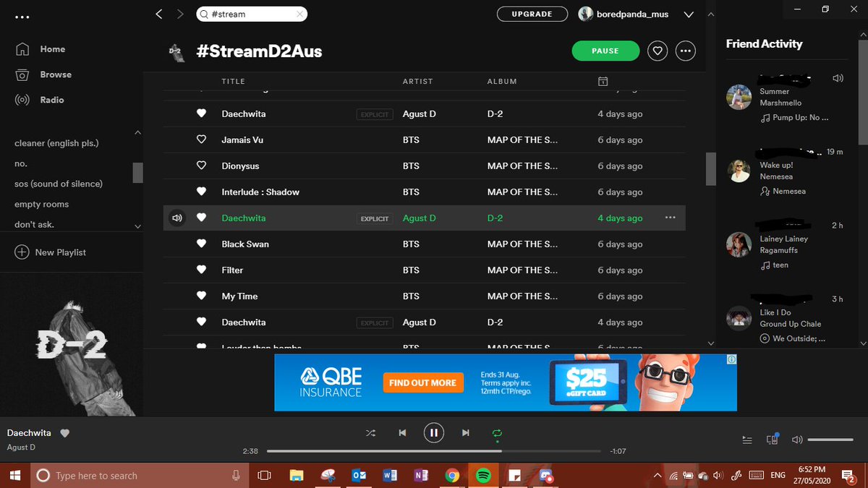Clear the search field with X
The image size is (868, 488).
[x=300, y=14]
